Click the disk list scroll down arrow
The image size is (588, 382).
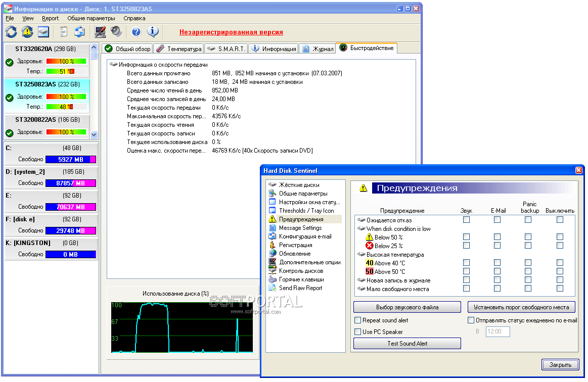[94, 134]
